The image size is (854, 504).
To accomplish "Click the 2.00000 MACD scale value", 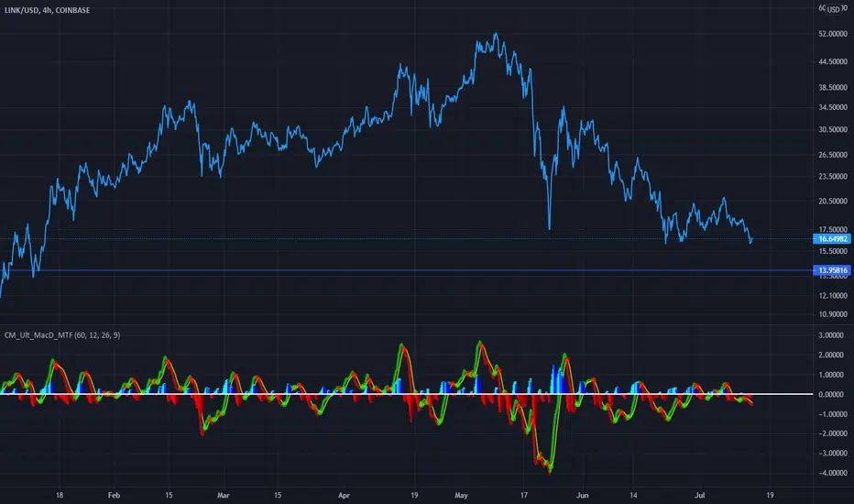I will (x=833, y=356).
